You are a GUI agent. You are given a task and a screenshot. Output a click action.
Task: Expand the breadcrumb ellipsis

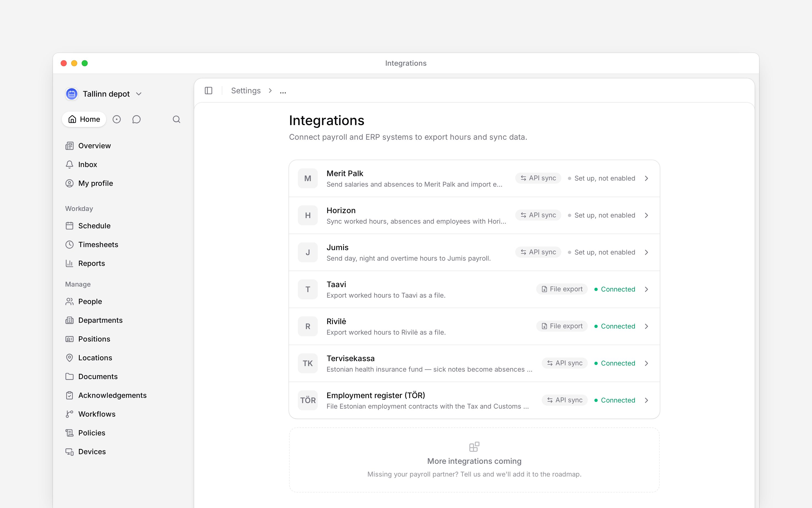(283, 91)
